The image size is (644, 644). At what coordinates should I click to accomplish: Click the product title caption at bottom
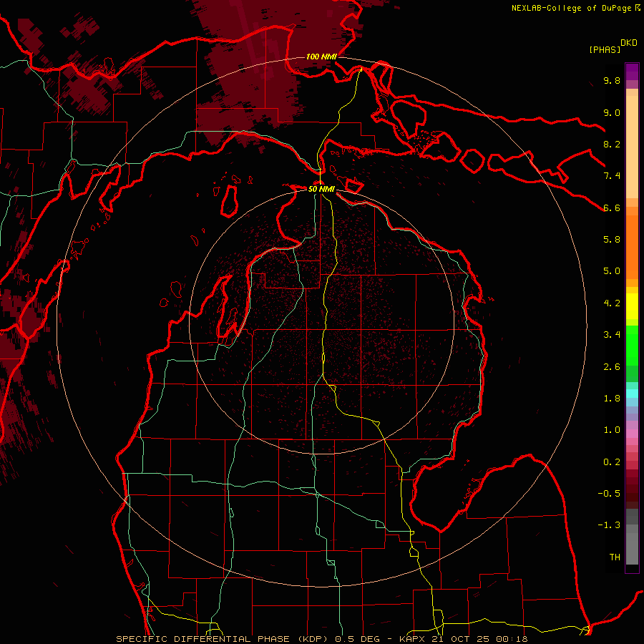[322, 639]
